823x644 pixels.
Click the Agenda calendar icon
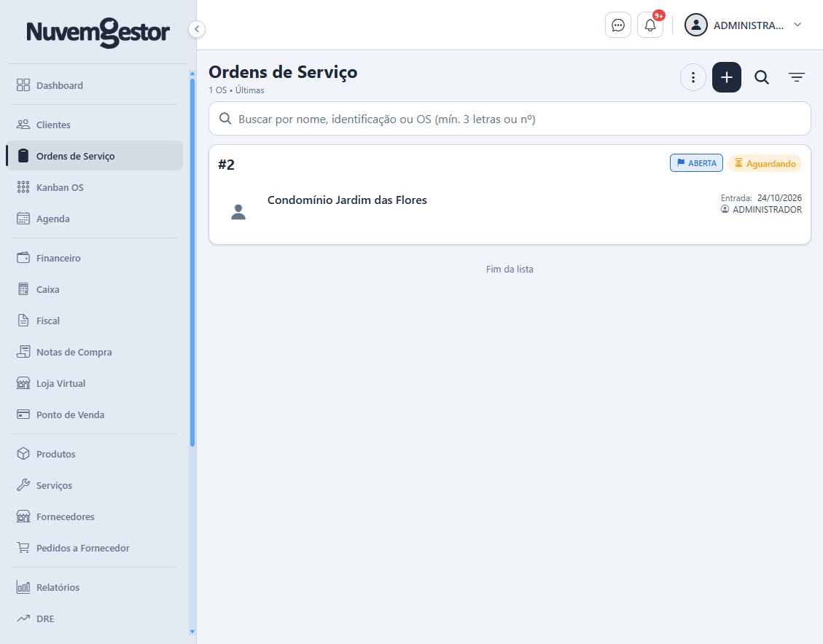click(23, 219)
